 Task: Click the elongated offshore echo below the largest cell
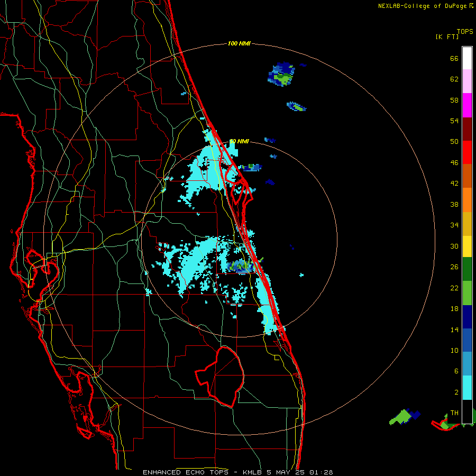click(296, 106)
